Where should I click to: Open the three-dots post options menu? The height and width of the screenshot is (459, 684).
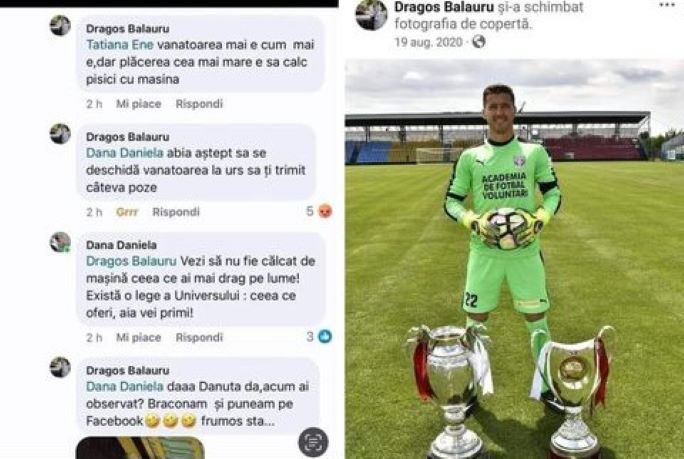(667, 6)
